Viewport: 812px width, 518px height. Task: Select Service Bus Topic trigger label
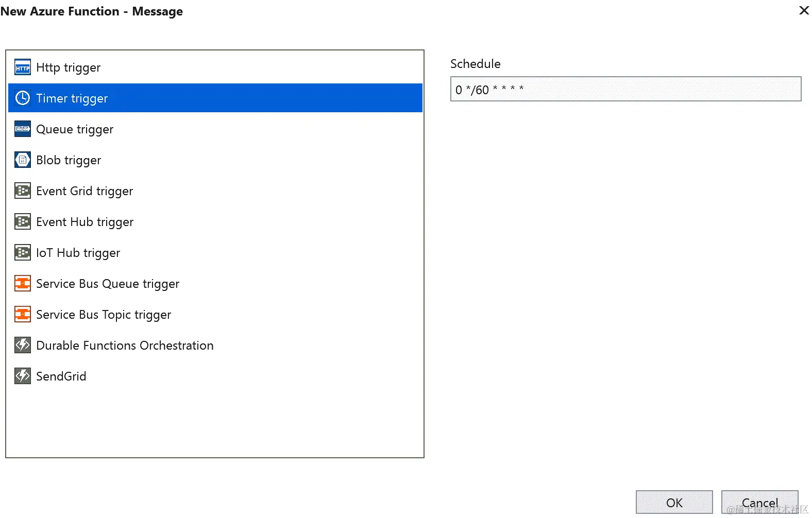[x=104, y=315]
